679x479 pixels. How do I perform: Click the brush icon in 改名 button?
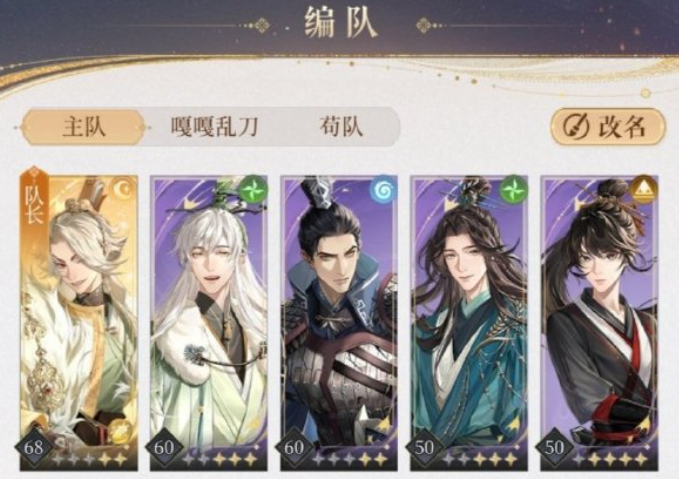pos(576,127)
